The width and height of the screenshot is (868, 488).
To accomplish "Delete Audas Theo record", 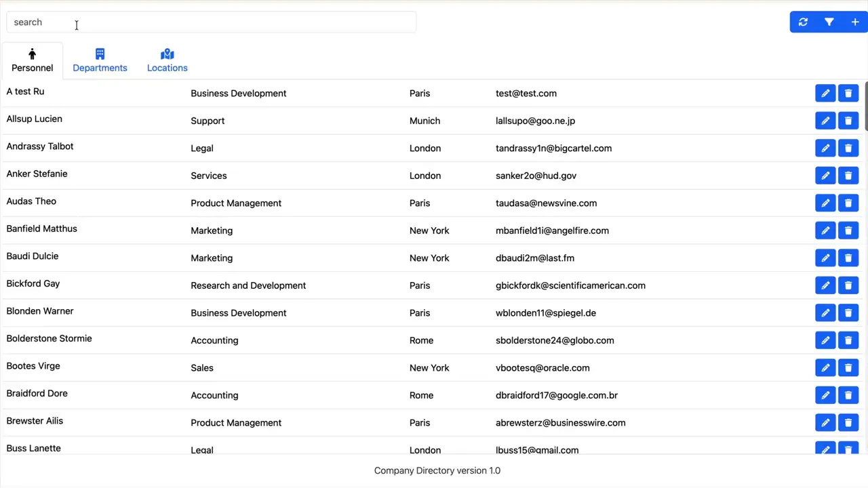I will click(848, 203).
